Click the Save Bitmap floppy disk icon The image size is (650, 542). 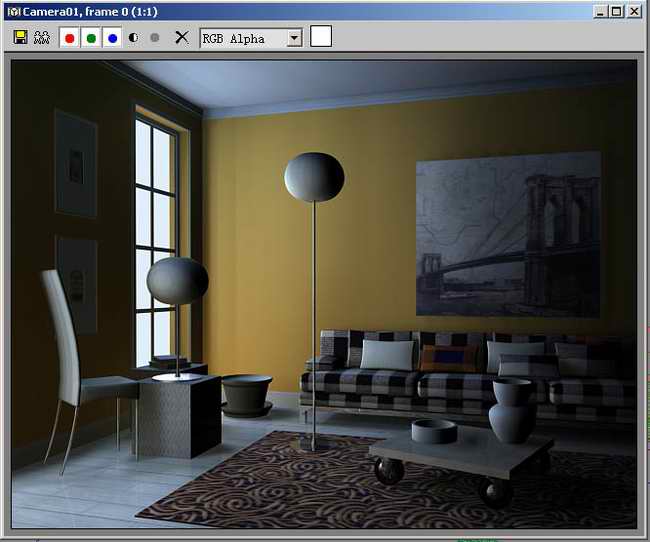point(20,37)
